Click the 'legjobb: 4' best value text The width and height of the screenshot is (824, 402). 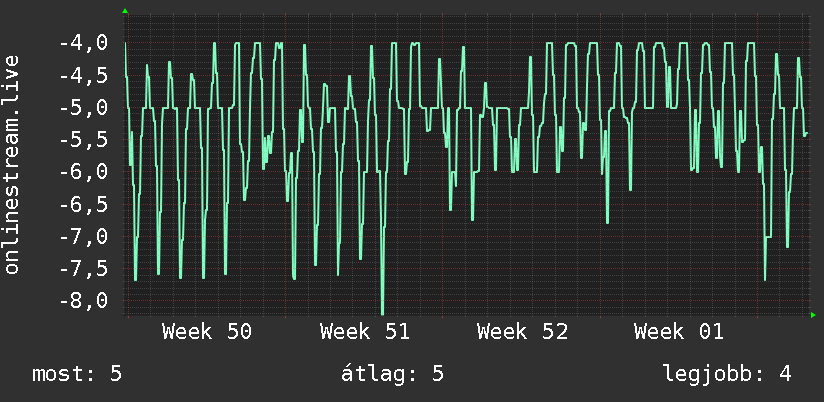[727, 374]
